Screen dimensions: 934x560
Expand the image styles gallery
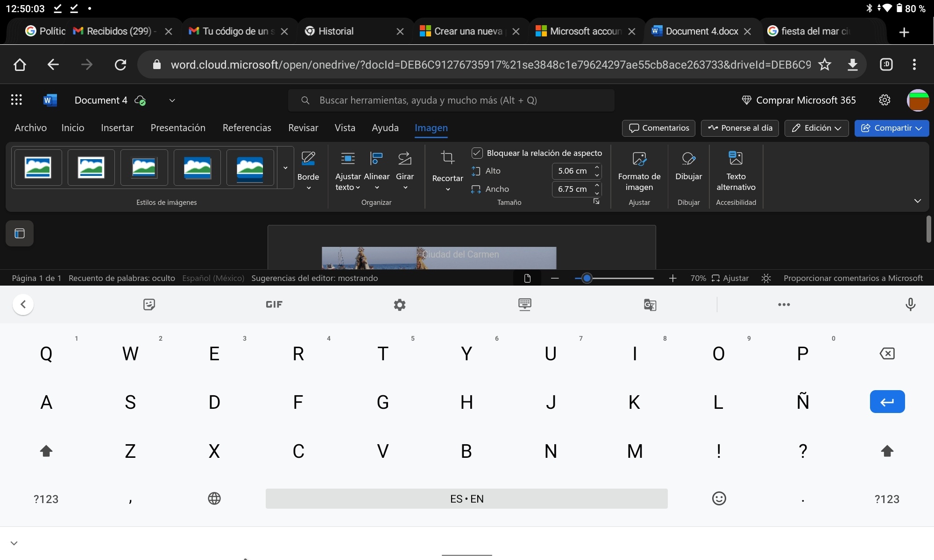(x=285, y=168)
